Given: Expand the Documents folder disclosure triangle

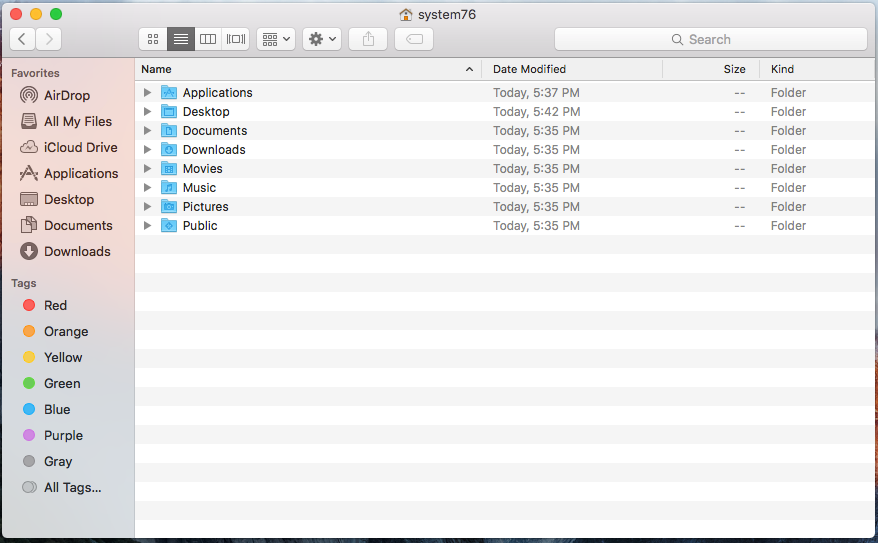Looking at the screenshot, I should click(148, 131).
